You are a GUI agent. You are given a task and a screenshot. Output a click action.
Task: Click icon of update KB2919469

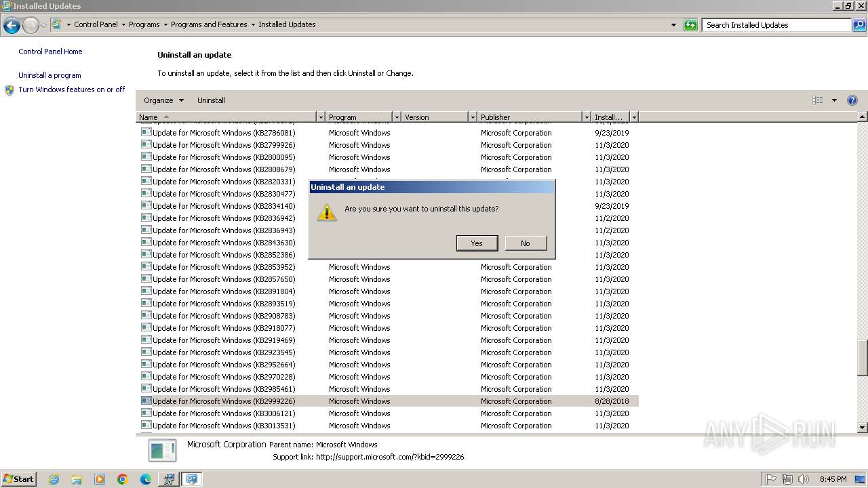[x=146, y=340]
